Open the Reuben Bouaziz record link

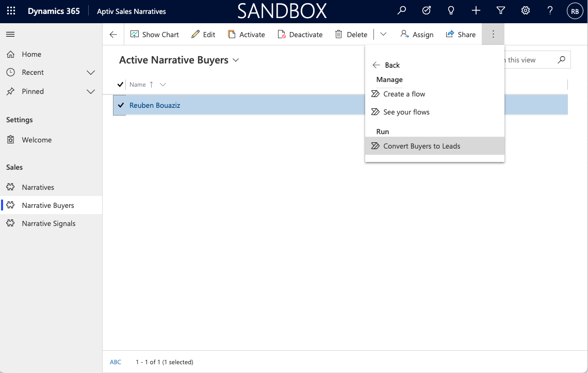[x=155, y=105]
